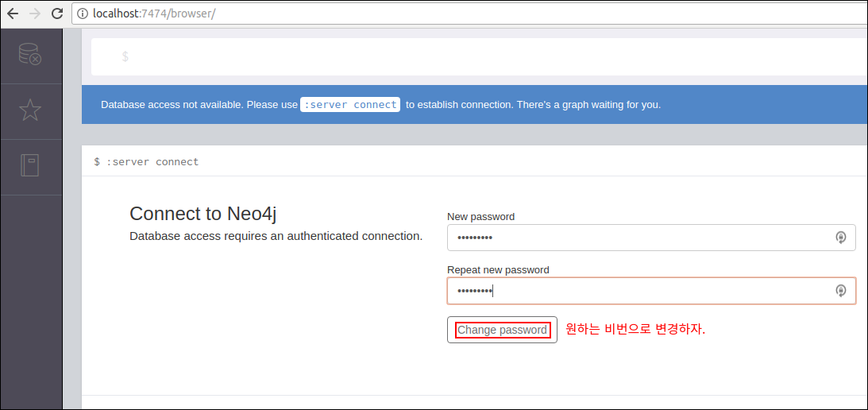Open the Documents book panel
The image size is (868, 410).
coord(30,165)
